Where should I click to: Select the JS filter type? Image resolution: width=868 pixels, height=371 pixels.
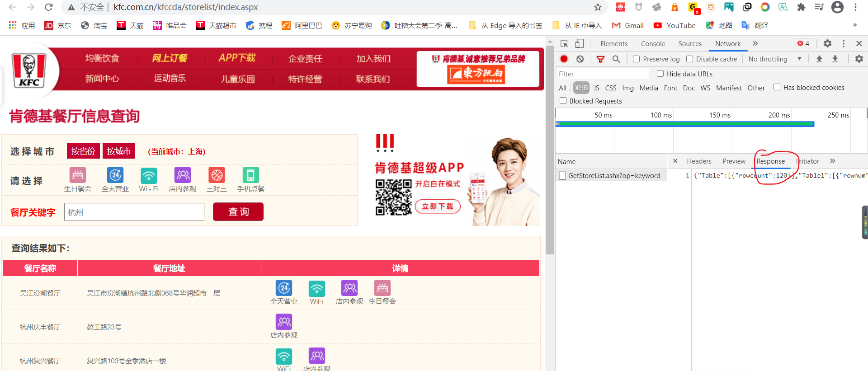596,88
